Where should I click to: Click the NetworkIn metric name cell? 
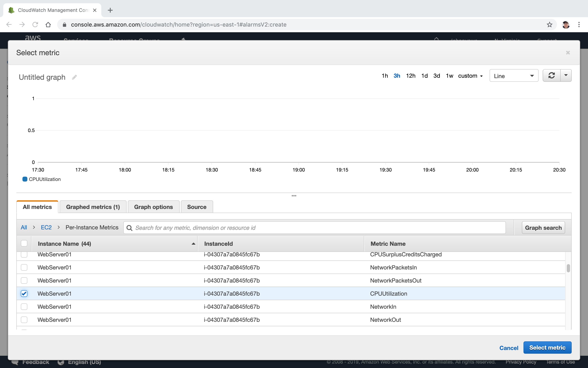[383, 307]
